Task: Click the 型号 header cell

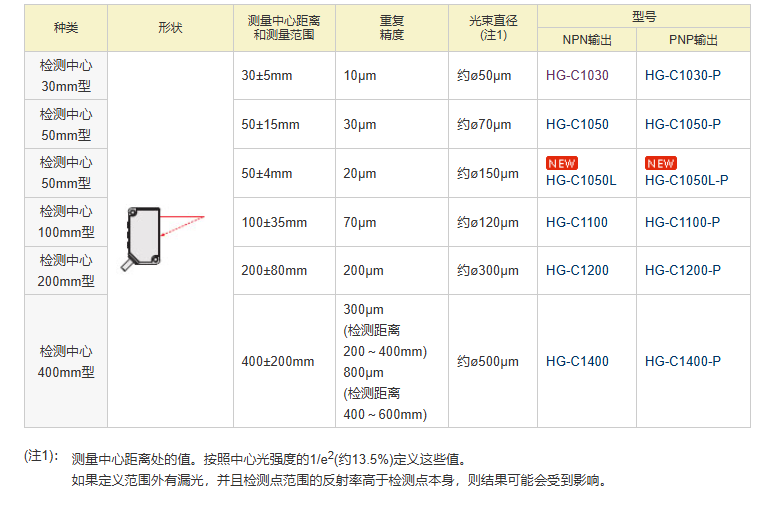Action: 644,16
